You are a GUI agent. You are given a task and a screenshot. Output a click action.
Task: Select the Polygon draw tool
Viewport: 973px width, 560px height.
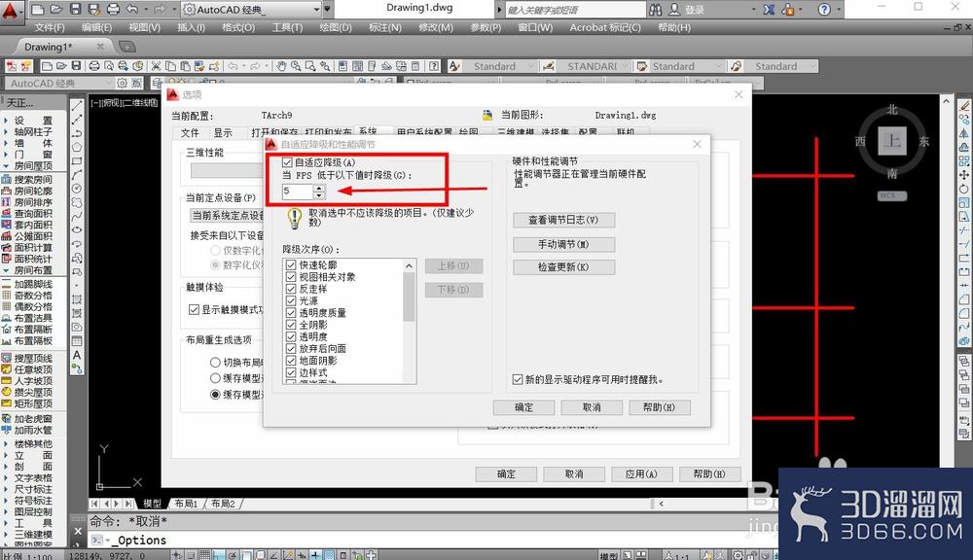pos(77,147)
